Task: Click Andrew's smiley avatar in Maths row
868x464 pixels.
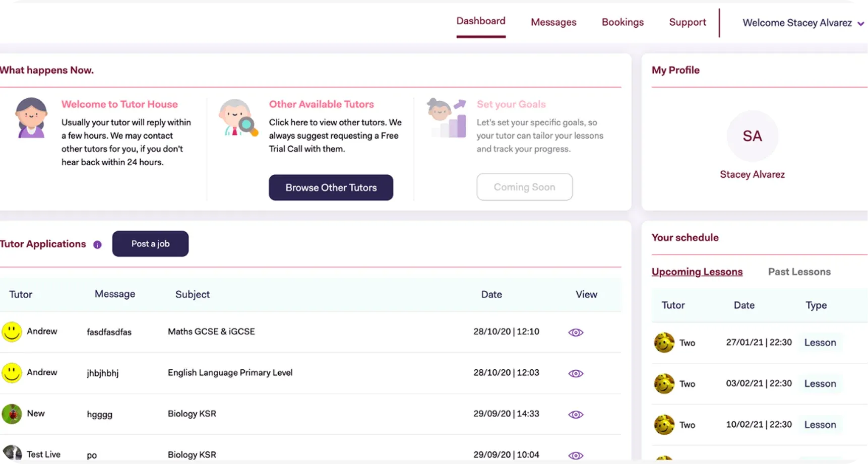Action: 12,332
